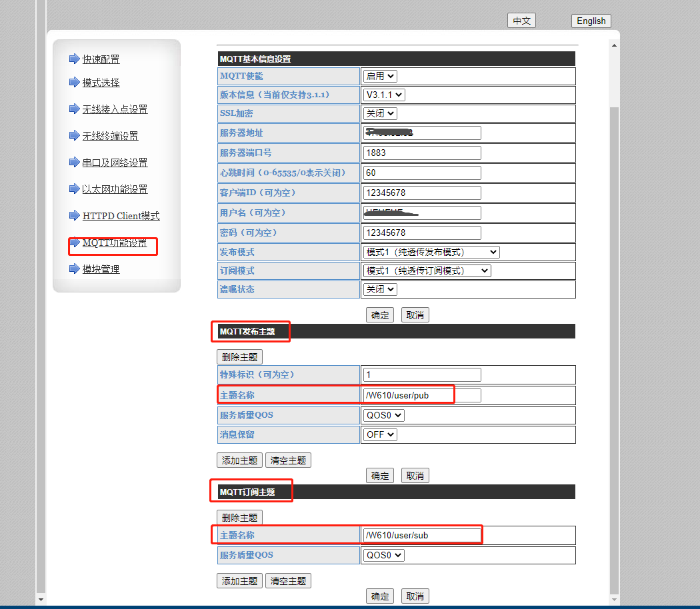Expand the SSL加密 dropdown
700x609 pixels.
tap(380, 113)
